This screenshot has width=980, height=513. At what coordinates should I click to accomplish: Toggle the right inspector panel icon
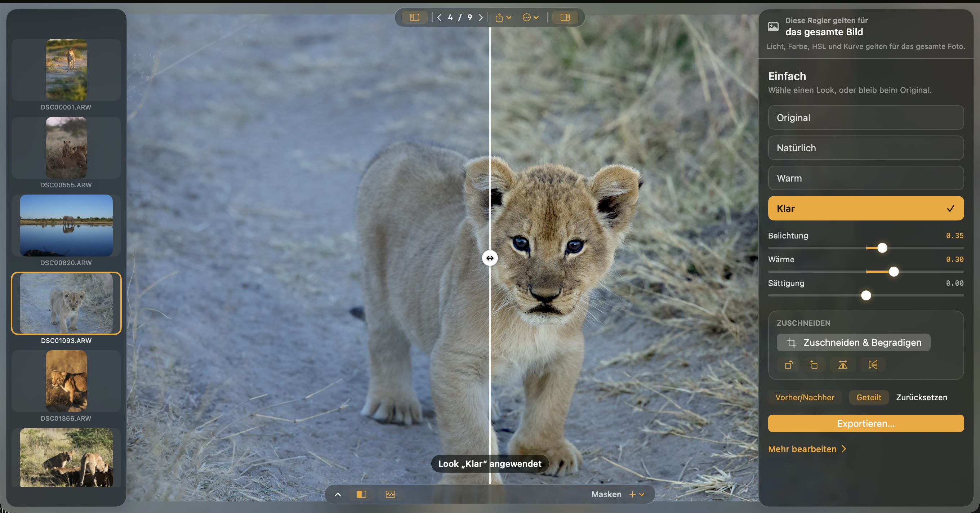(565, 18)
